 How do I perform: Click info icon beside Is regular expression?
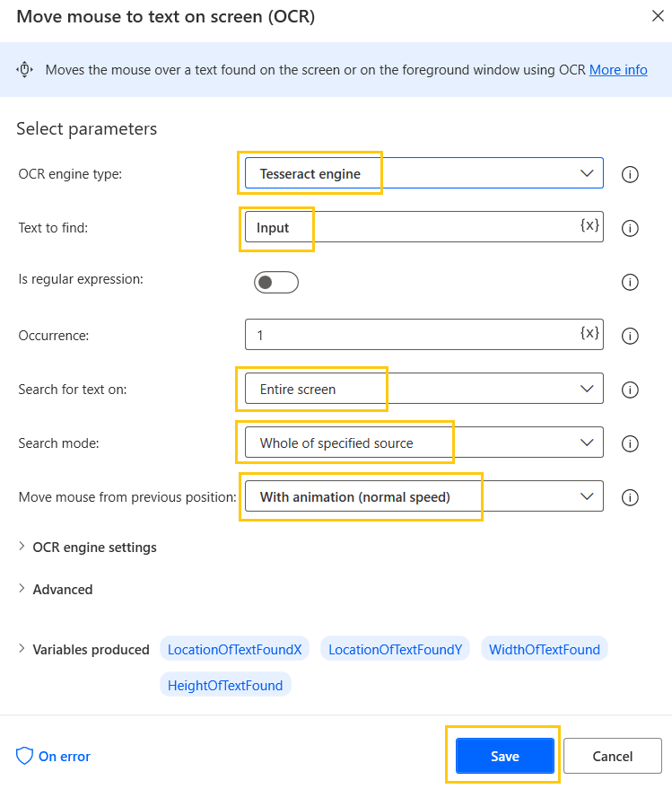(630, 282)
